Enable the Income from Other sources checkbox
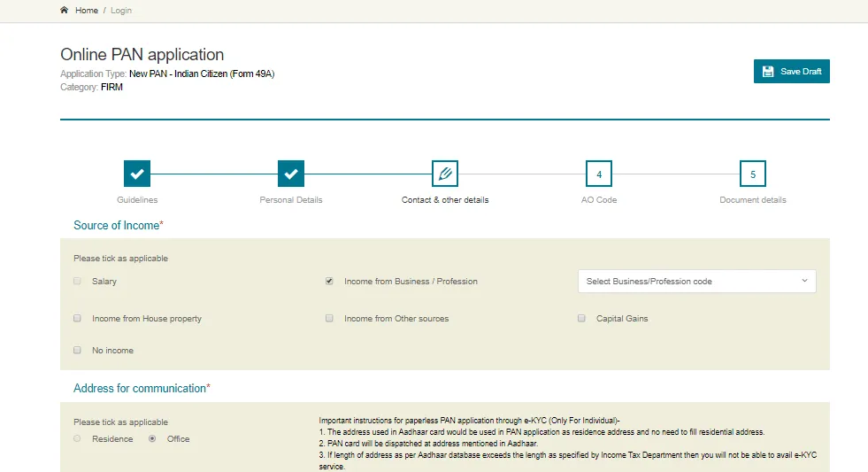868x472 pixels. [x=329, y=319]
